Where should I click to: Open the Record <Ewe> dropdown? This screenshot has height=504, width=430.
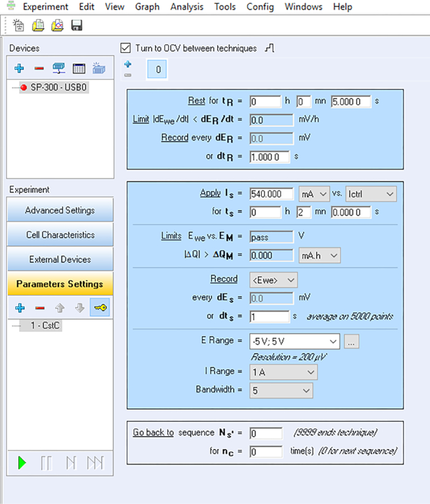273,280
